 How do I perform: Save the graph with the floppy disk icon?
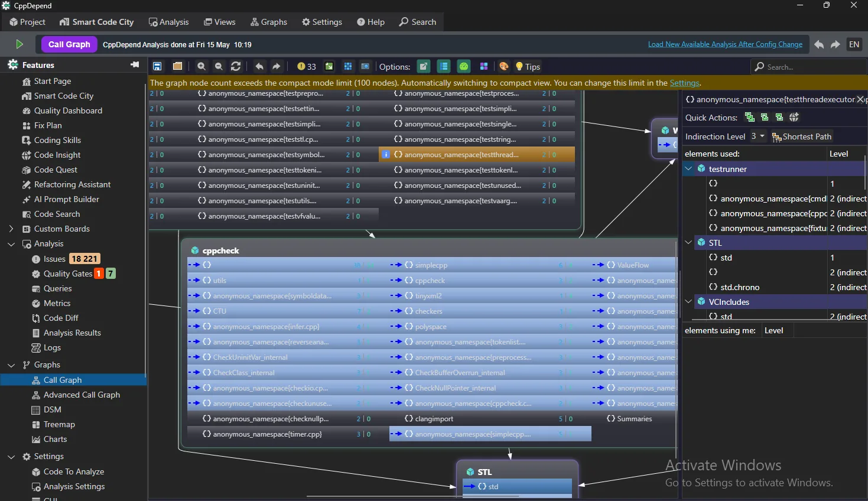click(x=157, y=66)
